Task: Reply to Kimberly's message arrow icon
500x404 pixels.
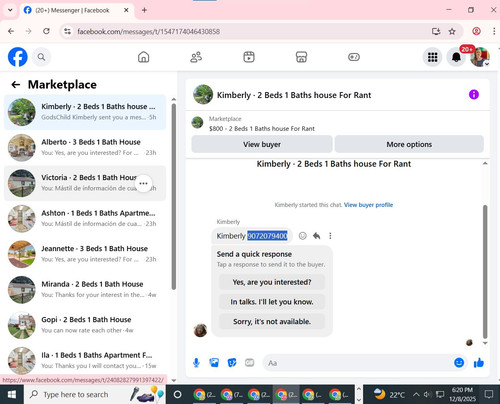Action: (316, 236)
